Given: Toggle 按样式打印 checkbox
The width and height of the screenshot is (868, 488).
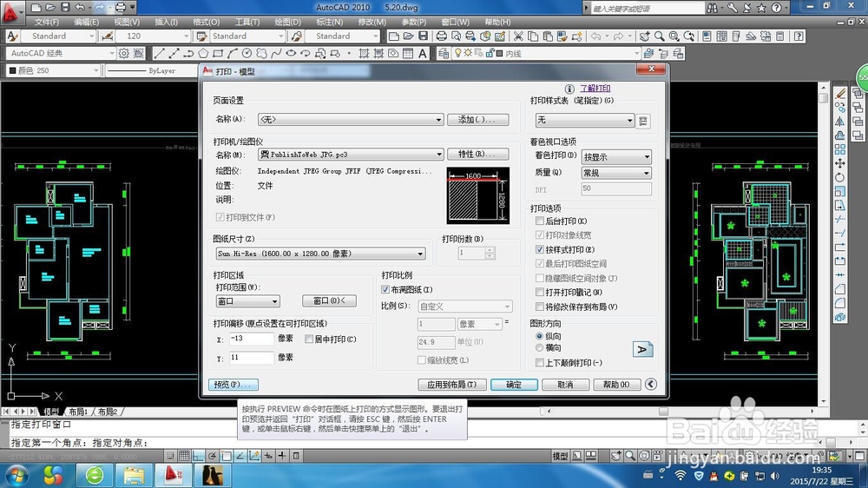Looking at the screenshot, I should pos(540,249).
